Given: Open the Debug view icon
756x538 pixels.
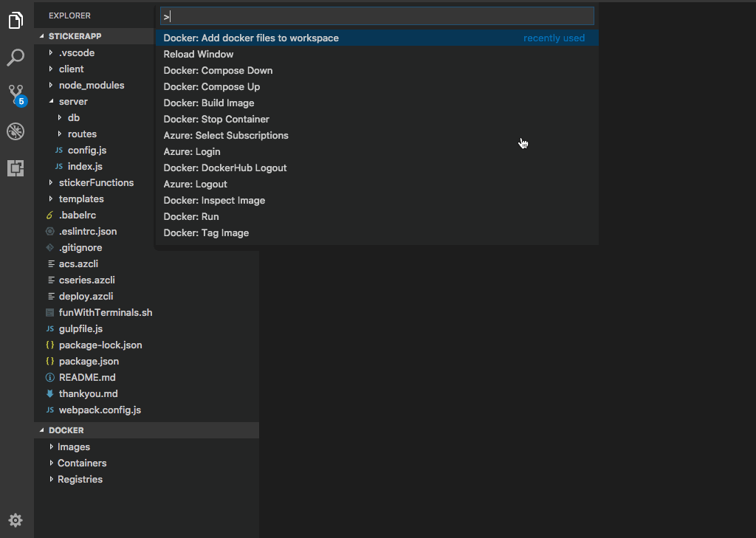Looking at the screenshot, I should tap(16, 131).
